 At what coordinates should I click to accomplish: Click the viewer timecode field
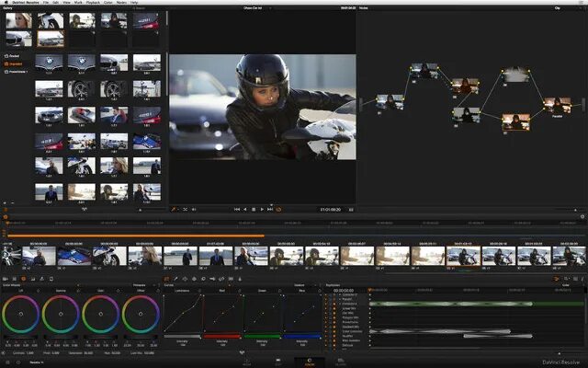click(331, 210)
